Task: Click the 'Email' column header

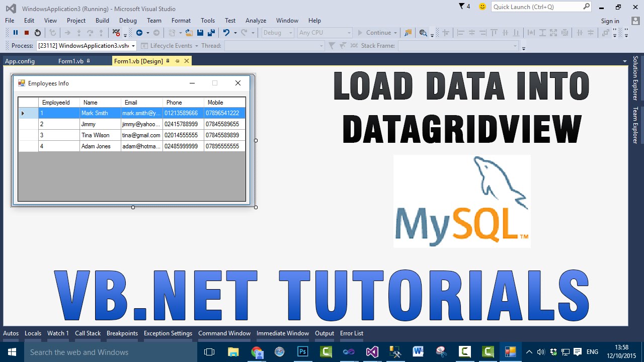Action: pyautogui.click(x=142, y=103)
